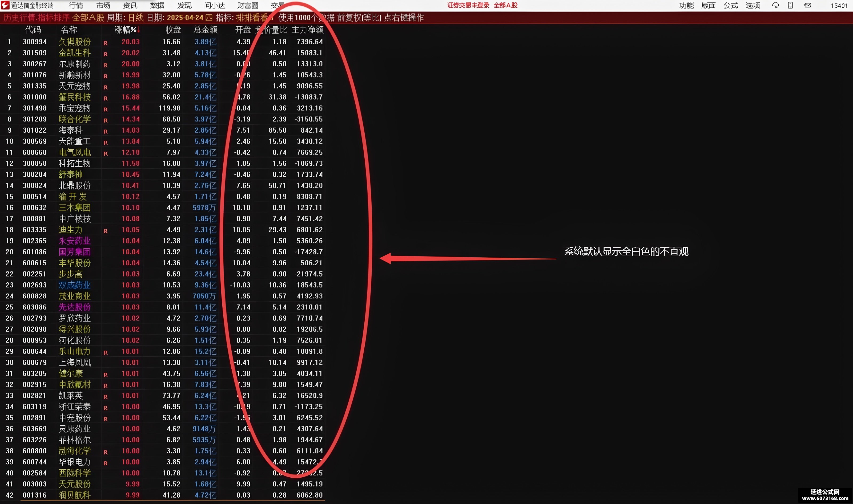The width and height of the screenshot is (853, 504).
Task: Click the R marker beside 迪生力
Action: pyautogui.click(x=106, y=231)
